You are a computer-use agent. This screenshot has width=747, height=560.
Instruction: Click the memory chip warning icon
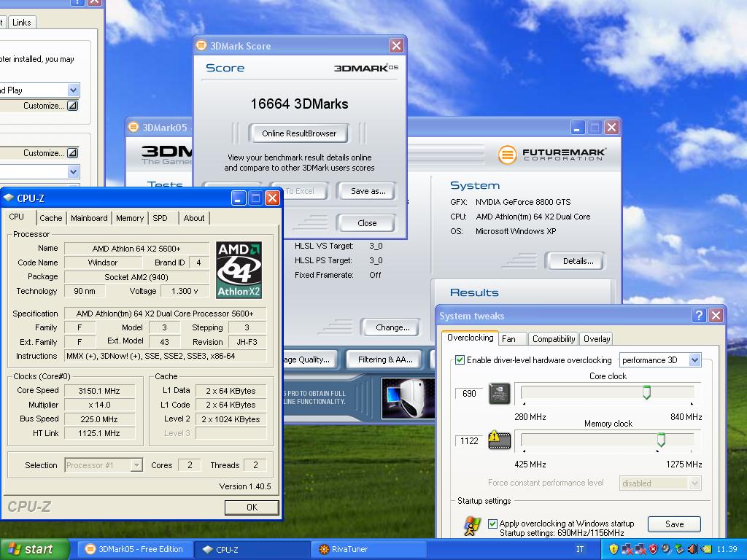click(500, 440)
